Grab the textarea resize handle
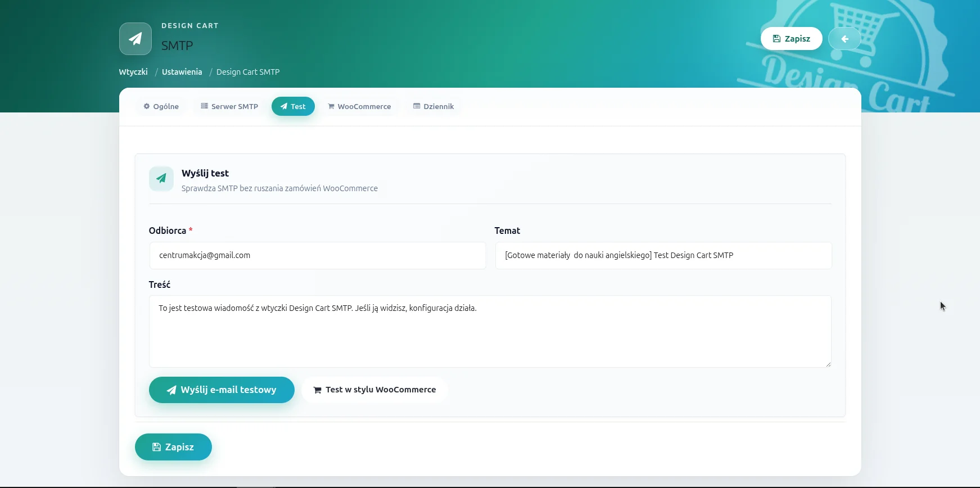Image resolution: width=980 pixels, height=488 pixels. point(828,364)
